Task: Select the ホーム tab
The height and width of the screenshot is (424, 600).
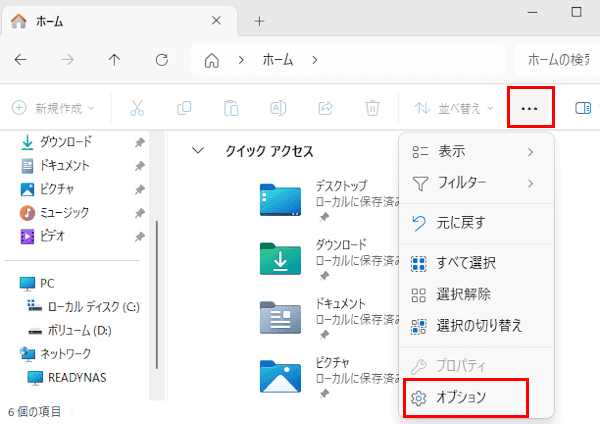Action: click(x=119, y=21)
